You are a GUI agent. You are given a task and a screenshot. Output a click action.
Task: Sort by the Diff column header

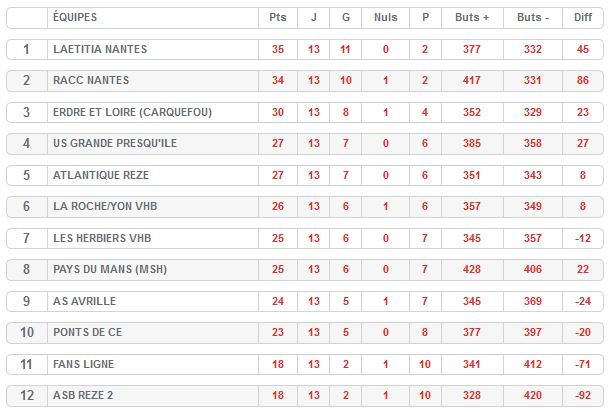583,18
